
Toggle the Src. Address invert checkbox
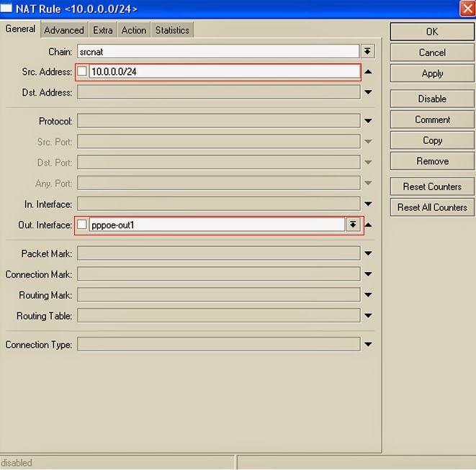tap(81, 71)
